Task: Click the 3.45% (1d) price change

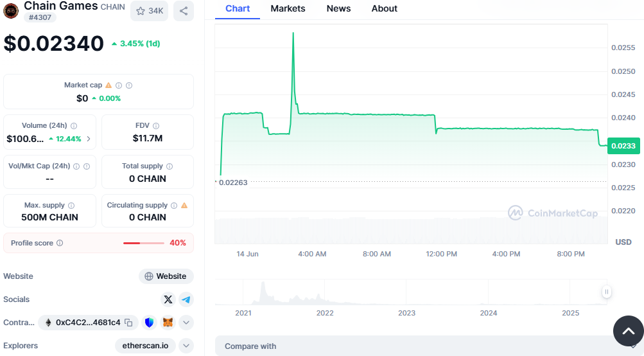Action: click(x=136, y=44)
